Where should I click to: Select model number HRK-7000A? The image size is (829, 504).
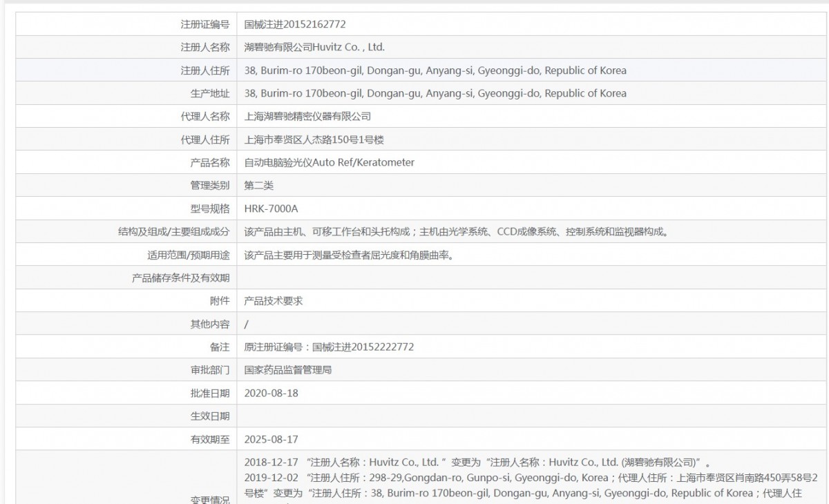click(x=271, y=209)
